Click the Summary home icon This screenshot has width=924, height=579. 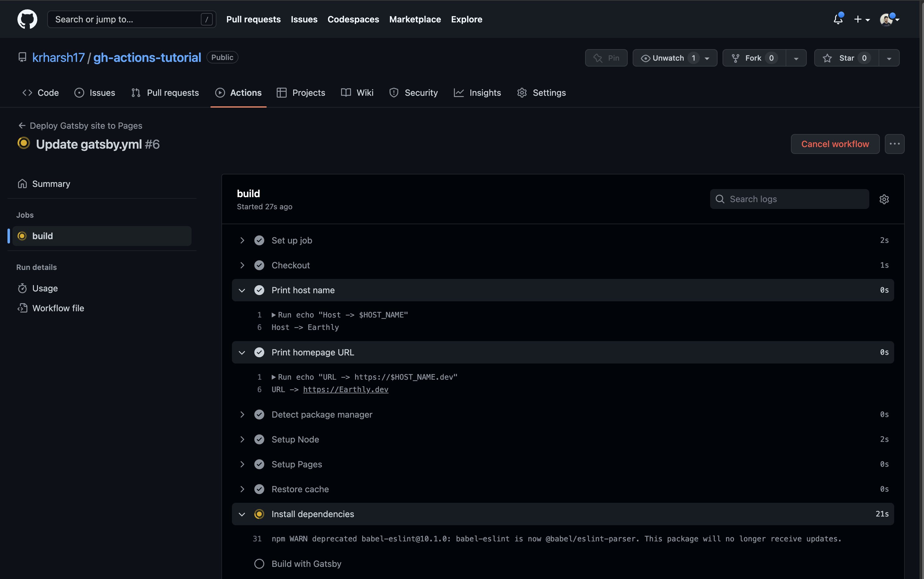pyautogui.click(x=22, y=184)
